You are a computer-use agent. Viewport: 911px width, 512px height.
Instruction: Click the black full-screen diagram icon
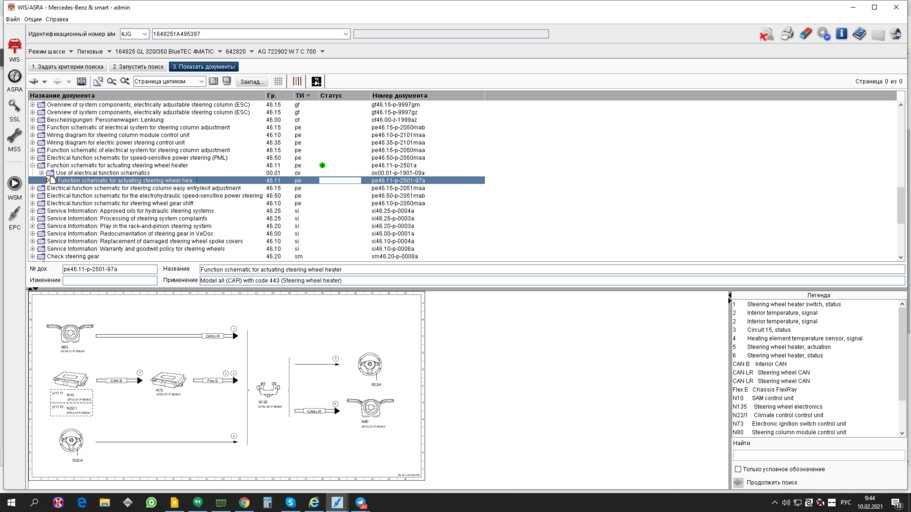[x=316, y=81]
